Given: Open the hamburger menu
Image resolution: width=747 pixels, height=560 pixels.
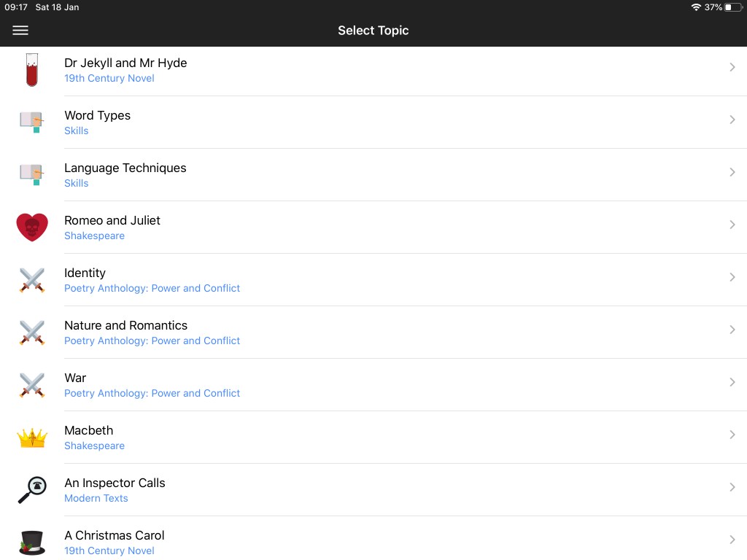Looking at the screenshot, I should pyautogui.click(x=20, y=31).
